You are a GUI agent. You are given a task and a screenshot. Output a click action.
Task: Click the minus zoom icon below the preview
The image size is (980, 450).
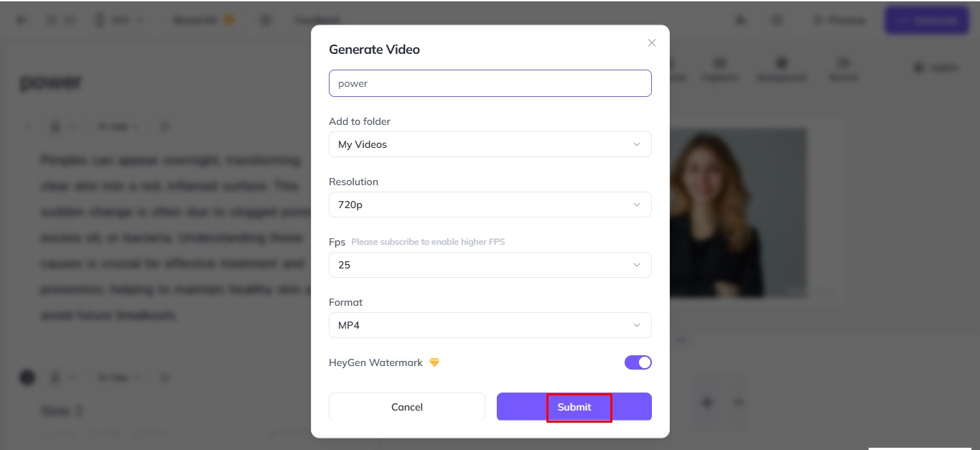(x=739, y=403)
